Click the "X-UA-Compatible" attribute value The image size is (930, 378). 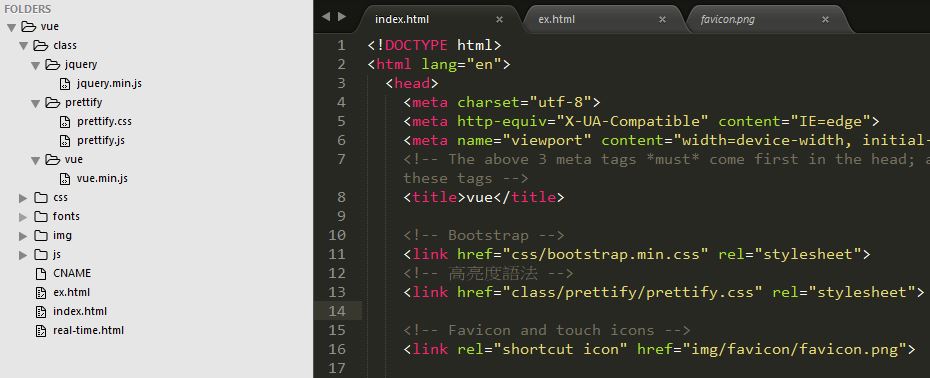point(632,121)
